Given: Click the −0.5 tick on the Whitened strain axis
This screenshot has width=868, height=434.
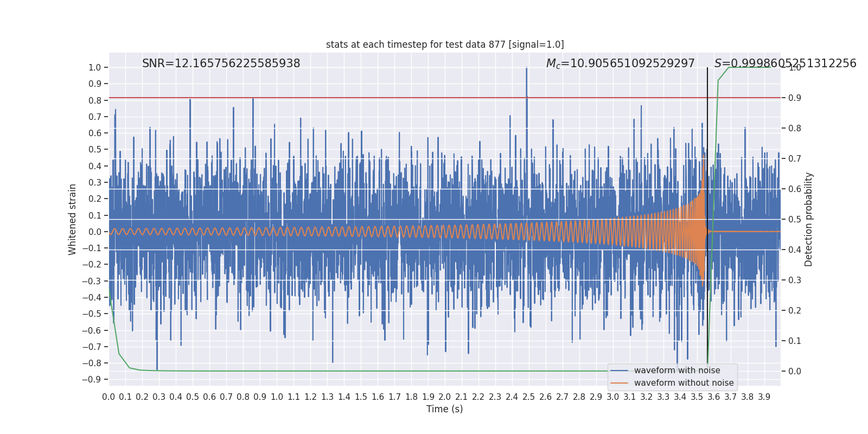Looking at the screenshot, I should [92, 314].
